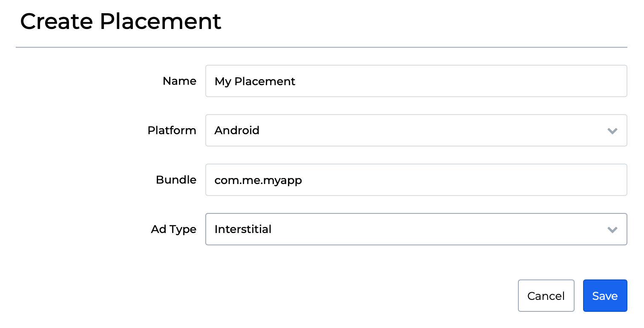Focus the Bundle text field
Viewport: 644px width, 328px height.
(x=416, y=180)
